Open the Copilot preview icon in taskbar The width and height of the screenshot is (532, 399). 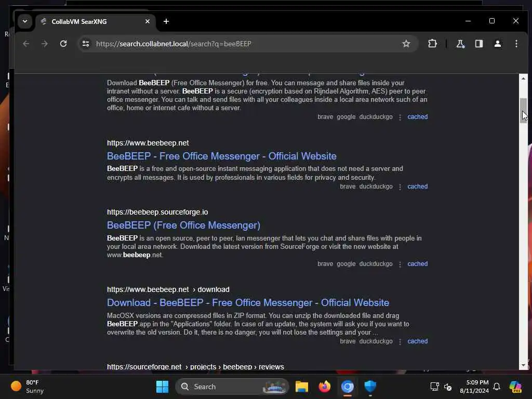pyautogui.click(x=515, y=387)
